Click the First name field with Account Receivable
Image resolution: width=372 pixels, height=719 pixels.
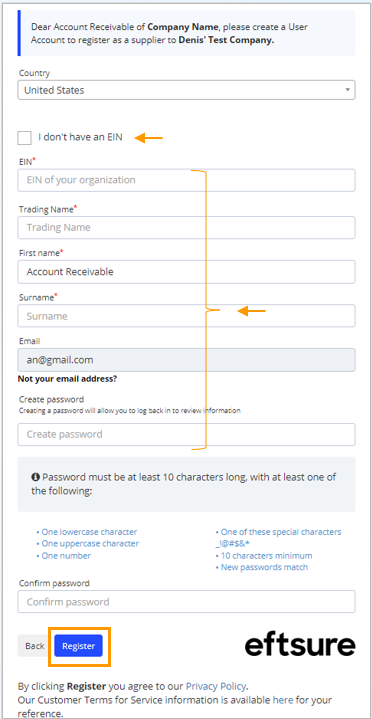point(186,272)
